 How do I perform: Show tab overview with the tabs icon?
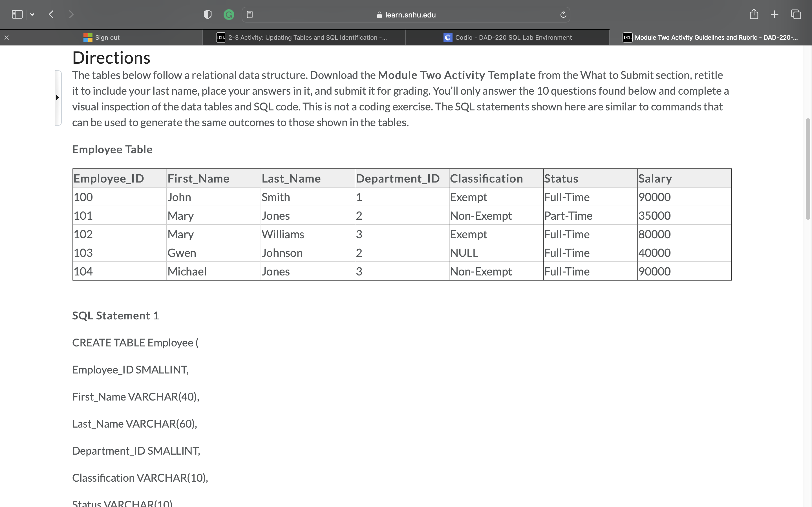point(796,14)
